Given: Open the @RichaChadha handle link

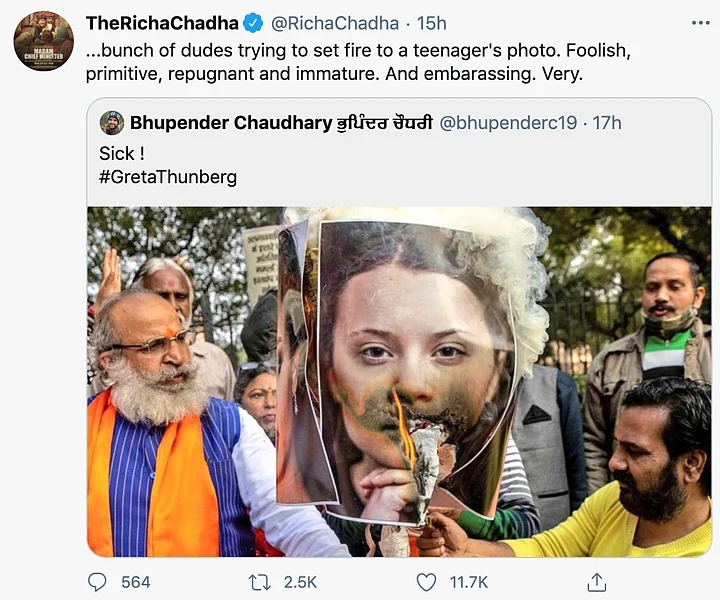Looking at the screenshot, I should tap(335, 23).
